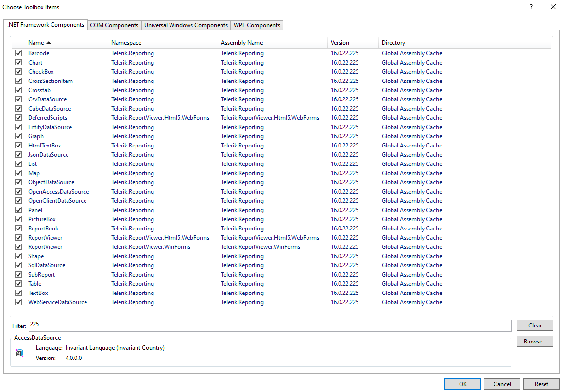Uncheck the Barcode component
The image size is (562, 392).
[x=18, y=53]
